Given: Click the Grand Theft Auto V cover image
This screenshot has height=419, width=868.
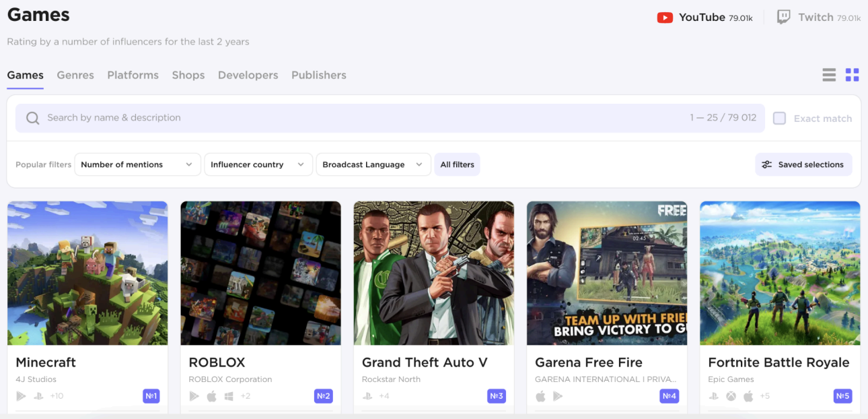Looking at the screenshot, I should pyautogui.click(x=433, y=273).
